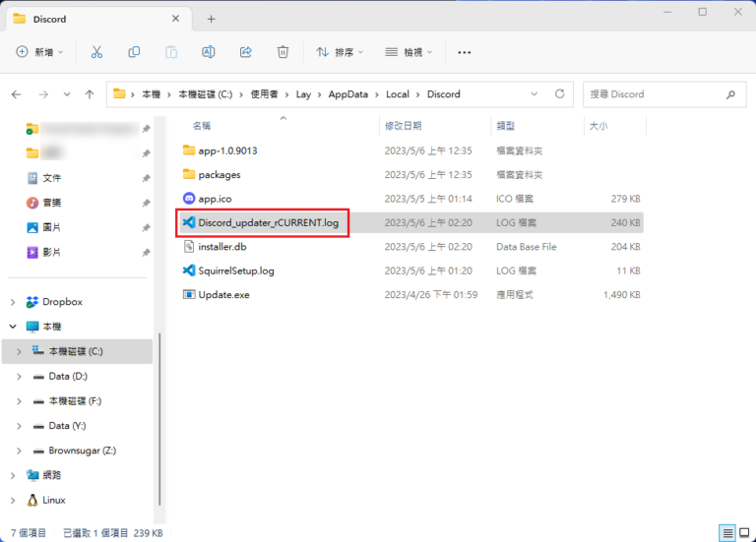Image resolution: width=756 pixels, height=542 pixels.
Task: Open the recent locations dropdown chevron
Action: (67, 94)
